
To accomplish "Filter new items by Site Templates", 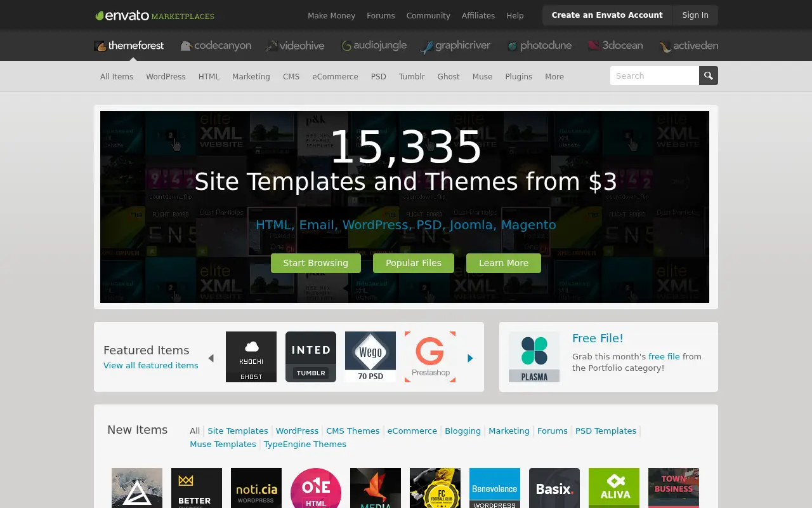I will [x=238, y=431].
